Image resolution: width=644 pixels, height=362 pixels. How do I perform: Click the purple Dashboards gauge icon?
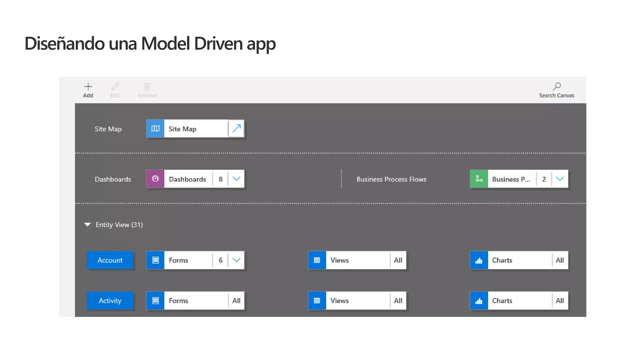(155, 179)
